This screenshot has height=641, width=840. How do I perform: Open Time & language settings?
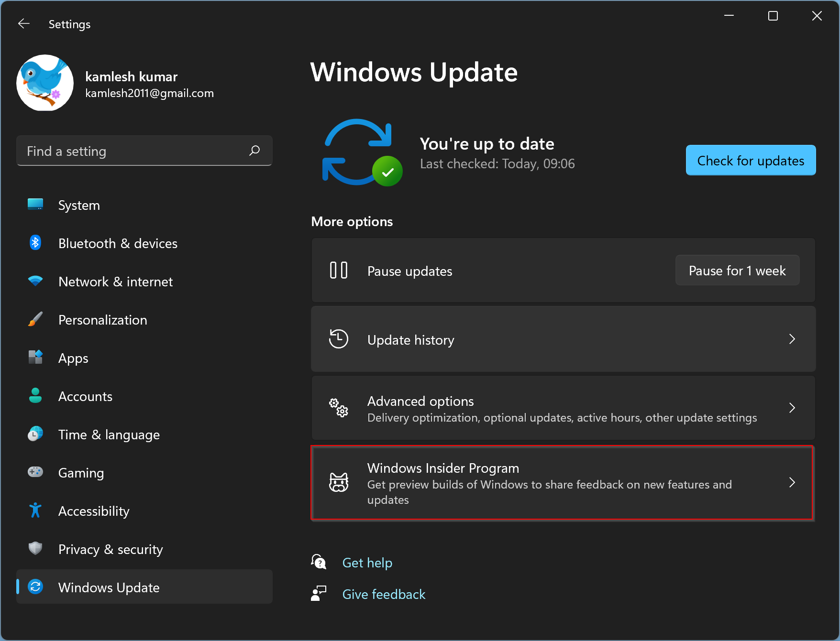click(144, 435)
